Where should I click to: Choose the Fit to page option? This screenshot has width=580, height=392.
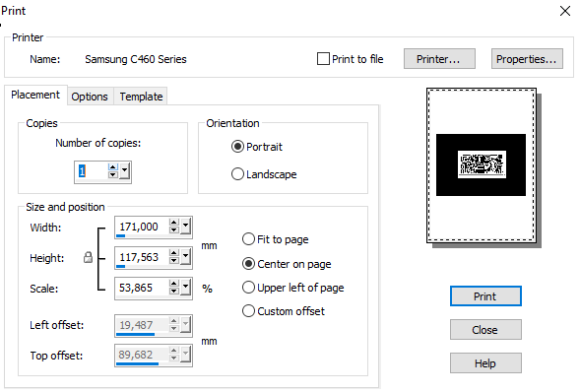(x=248, y=239)
